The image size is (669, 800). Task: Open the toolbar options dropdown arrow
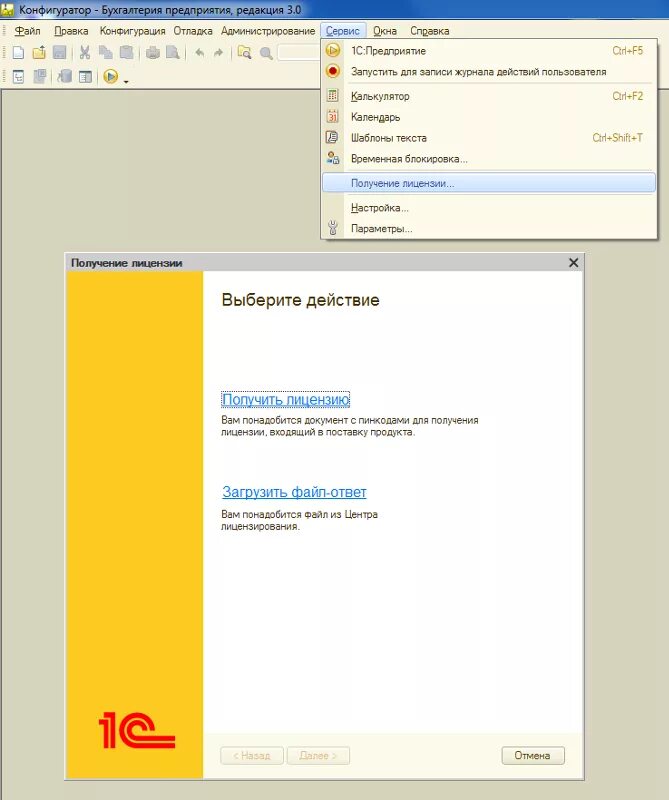[126, 81]
